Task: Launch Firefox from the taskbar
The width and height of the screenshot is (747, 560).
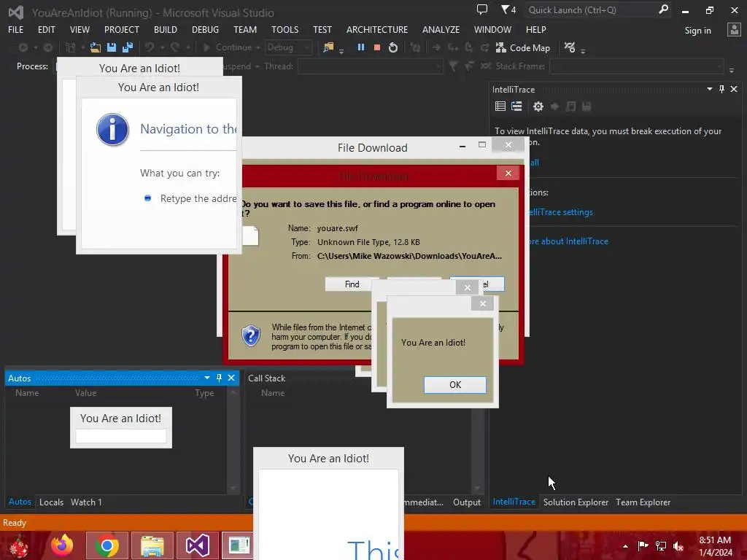Action: click(x=62, y=545)
